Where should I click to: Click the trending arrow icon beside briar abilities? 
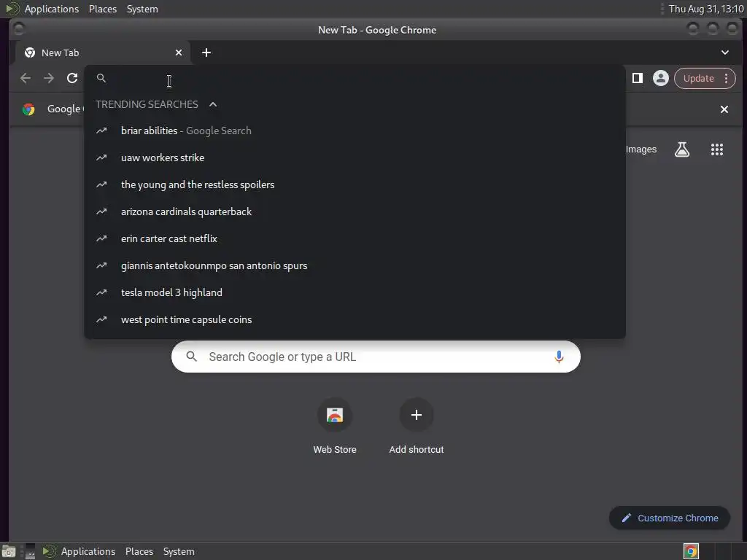pyautogui.click(x=101, y=131)
